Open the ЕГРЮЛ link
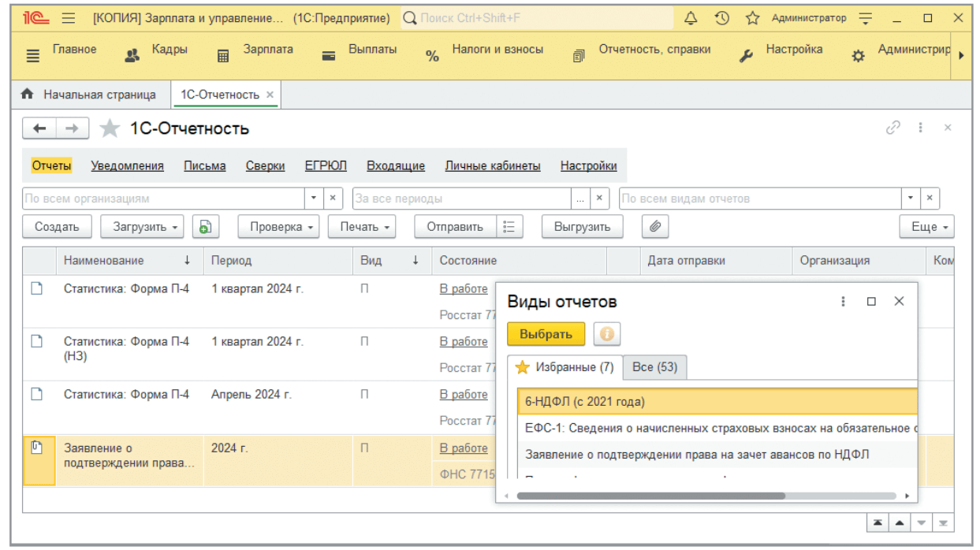This screenshot has height=550, width=980. coord(326,165)
